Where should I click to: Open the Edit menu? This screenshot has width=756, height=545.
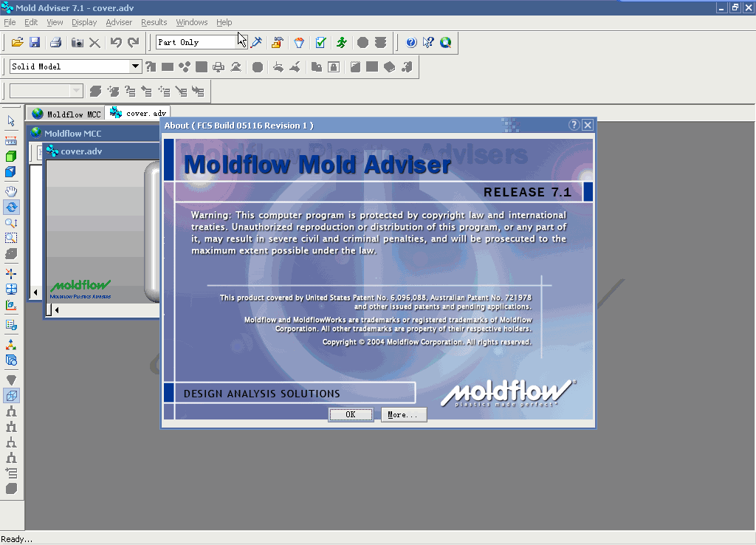point(31,22)
